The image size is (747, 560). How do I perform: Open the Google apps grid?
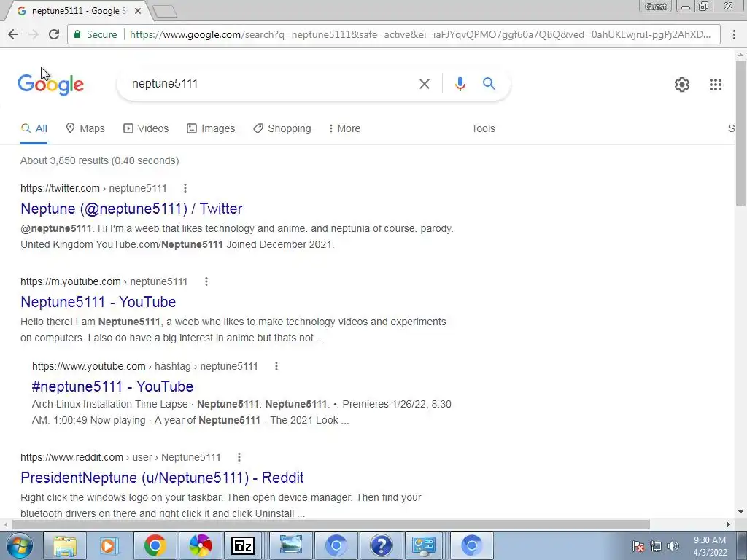coord(715,85)
